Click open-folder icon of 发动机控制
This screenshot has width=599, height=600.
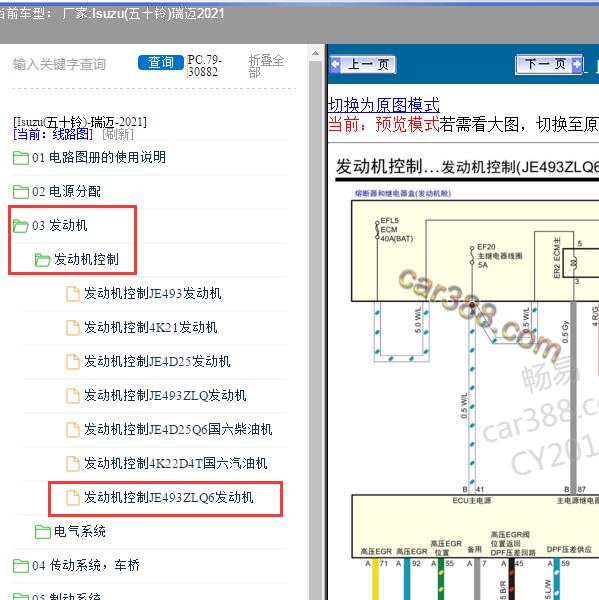[42, 260]
